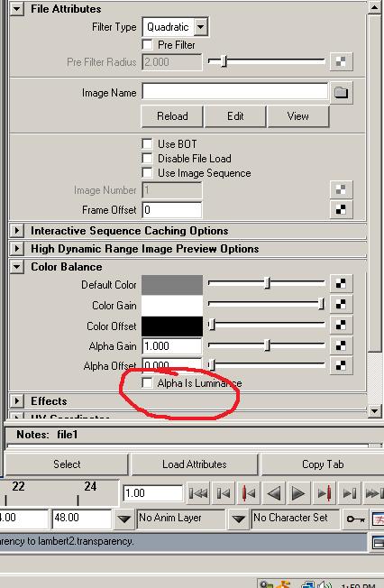Go to start of playback range
Viewport: 384px width, 588px height.
[x=198, y=492]
